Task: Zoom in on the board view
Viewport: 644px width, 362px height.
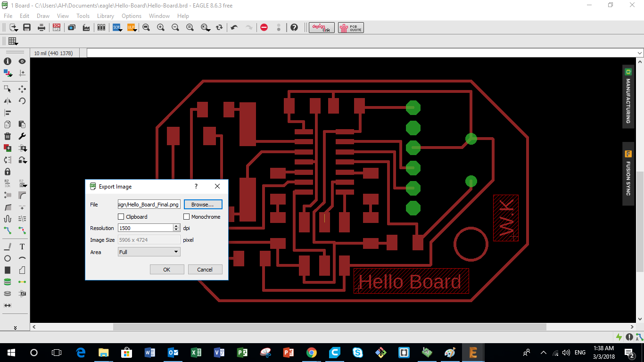Action: 161,27
